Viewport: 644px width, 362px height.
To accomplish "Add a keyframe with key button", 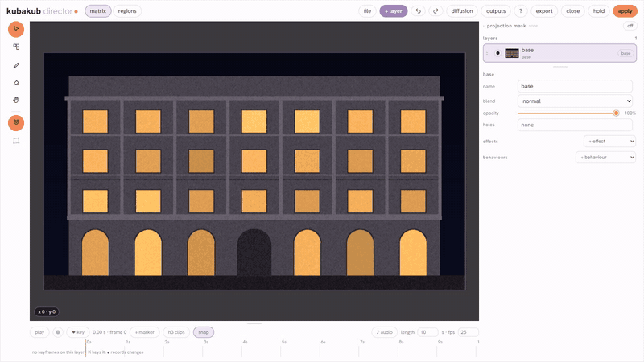I will coord(78,332).
